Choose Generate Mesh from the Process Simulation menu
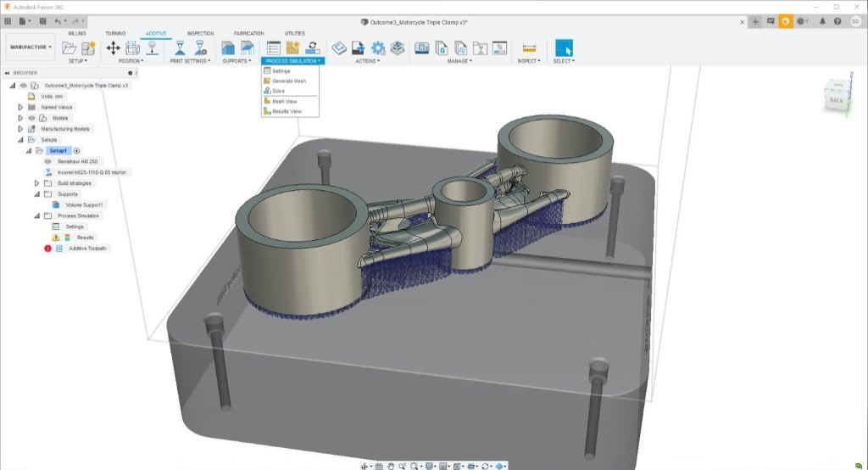Image resolution: width=868 pixels, height=470 pixels. click(x=289, y=81)
